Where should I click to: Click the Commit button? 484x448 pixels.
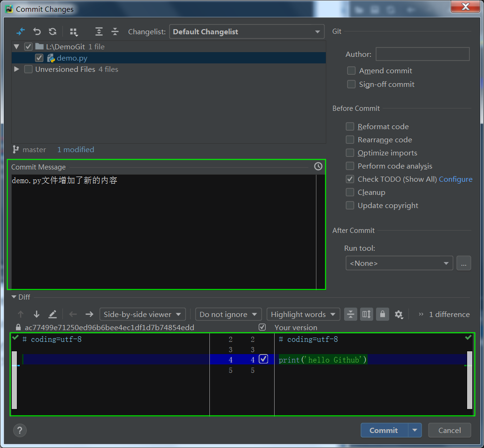pos(384,430)
